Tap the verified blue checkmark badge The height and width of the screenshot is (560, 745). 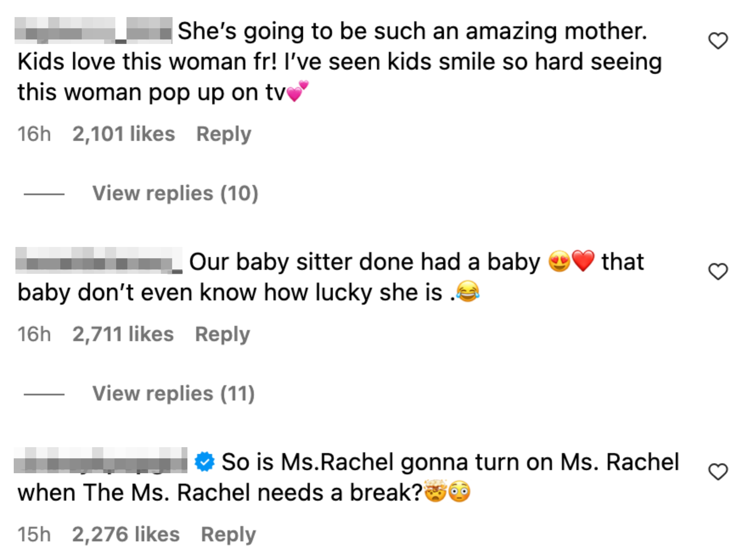(205, 462)
